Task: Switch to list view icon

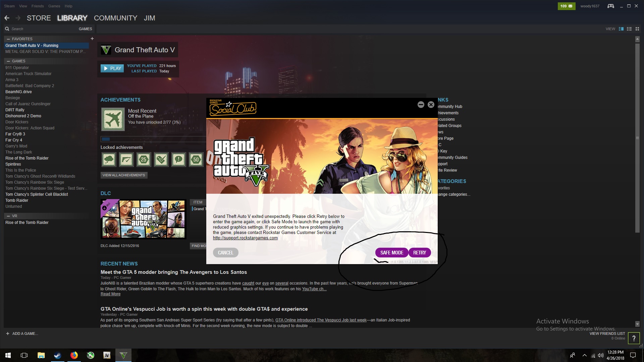Action: tap(629, 29)
